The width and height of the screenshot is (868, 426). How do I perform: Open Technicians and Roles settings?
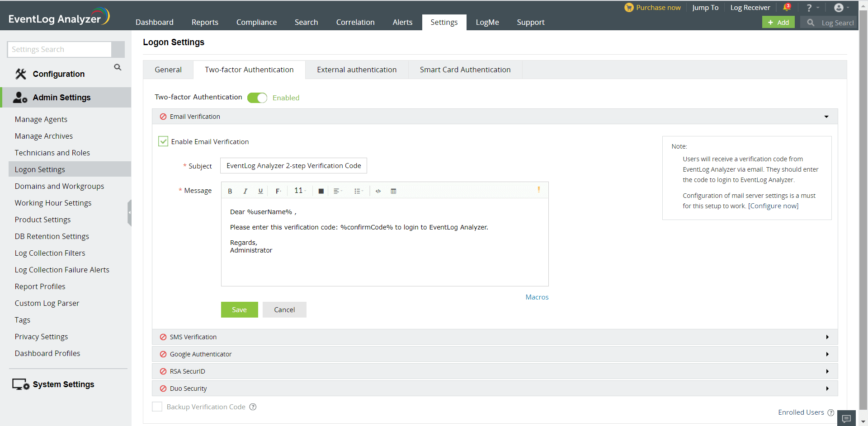click(x=52, y=153)
